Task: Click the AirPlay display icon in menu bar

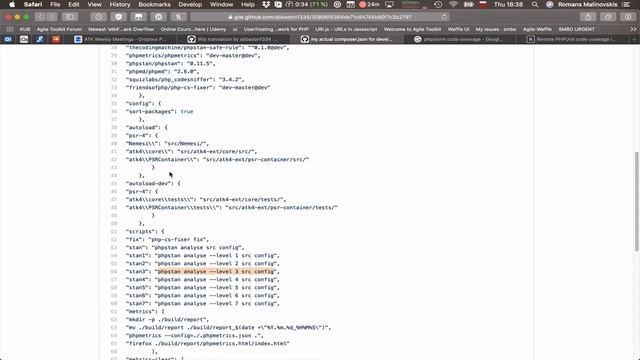Action: 389,4
